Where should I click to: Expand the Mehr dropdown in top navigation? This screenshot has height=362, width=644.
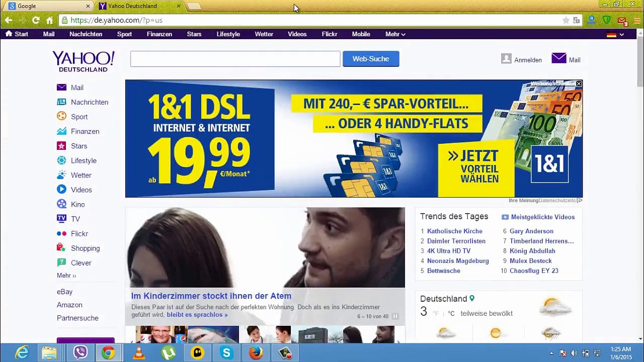click(395, 34)
